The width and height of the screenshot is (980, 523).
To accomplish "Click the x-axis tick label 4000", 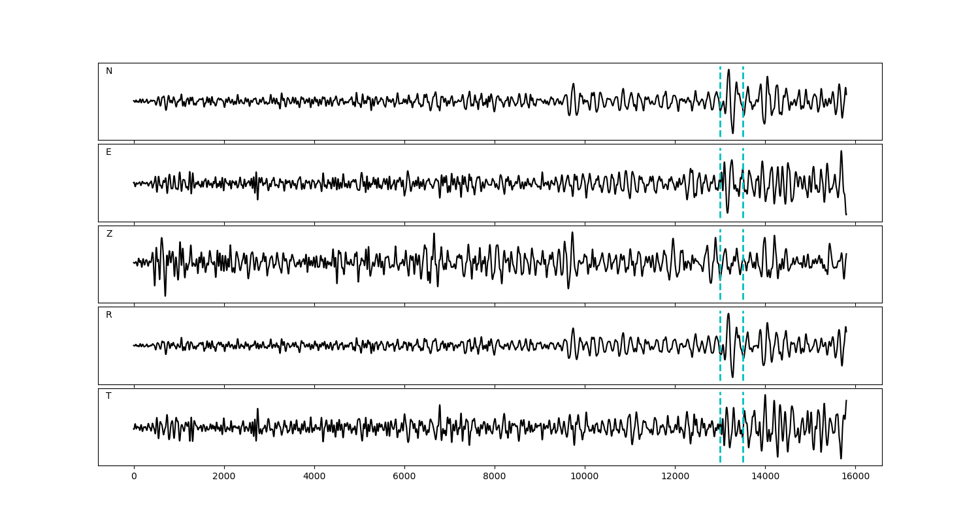I will tap(314, 477).
